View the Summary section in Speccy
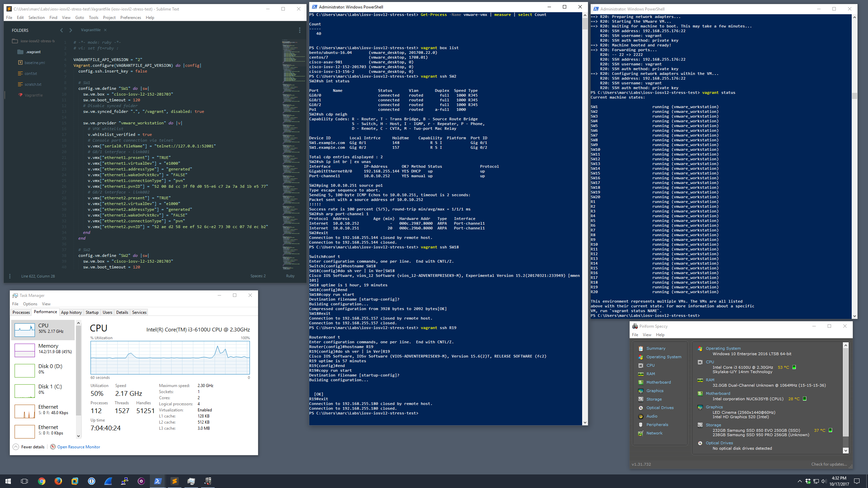Image resolution: width=868 pixels, height=488 pixels. [655, 348]
